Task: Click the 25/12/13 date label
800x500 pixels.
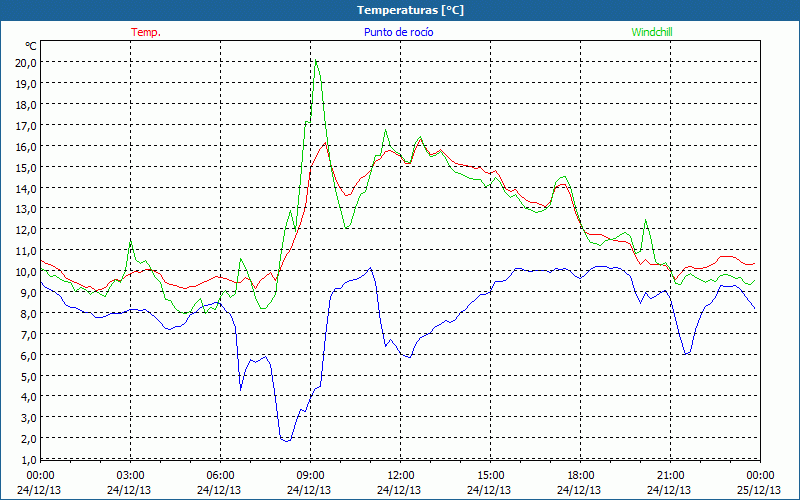Action: (x=759, y=490)
